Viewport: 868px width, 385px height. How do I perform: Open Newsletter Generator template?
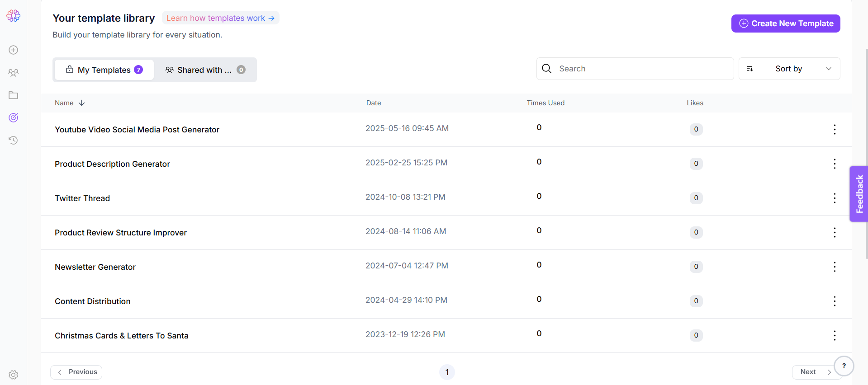(95, 267)
